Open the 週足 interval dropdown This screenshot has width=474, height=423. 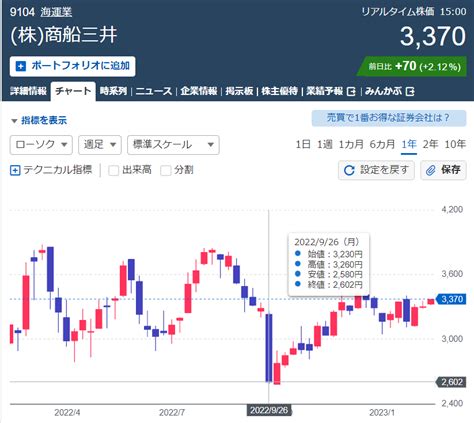100,145
